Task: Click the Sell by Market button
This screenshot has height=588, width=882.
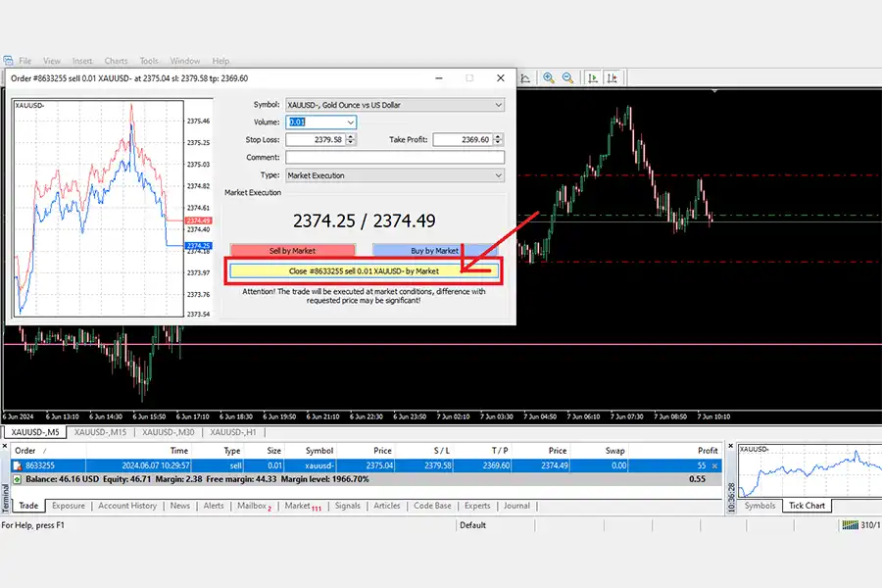Action: tap(292, 251)
